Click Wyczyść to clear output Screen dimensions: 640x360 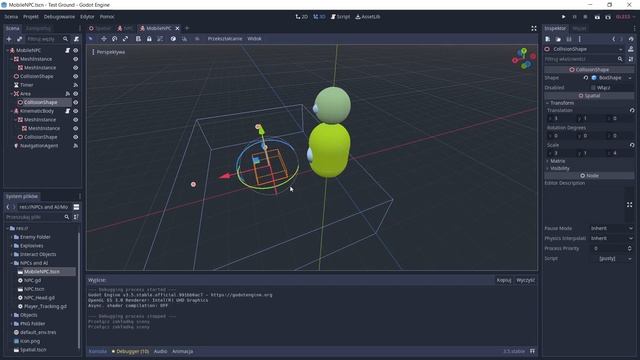(x=525, y=280)
